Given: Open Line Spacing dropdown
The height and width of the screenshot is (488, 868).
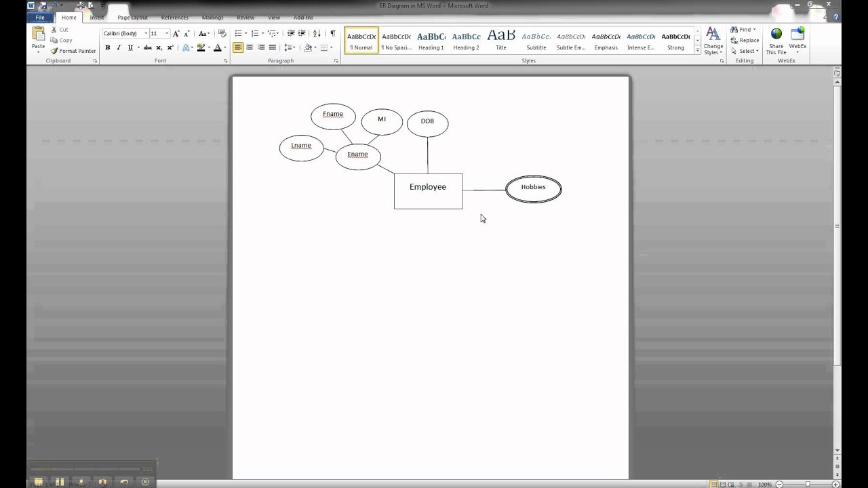Looking at the screenshot, I should 290,47.
